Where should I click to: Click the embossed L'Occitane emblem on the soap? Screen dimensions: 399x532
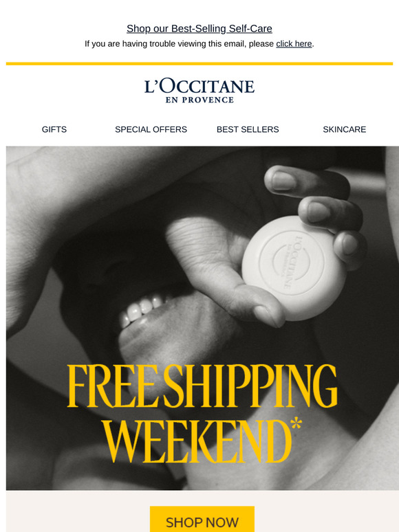[x=292, y=263]
